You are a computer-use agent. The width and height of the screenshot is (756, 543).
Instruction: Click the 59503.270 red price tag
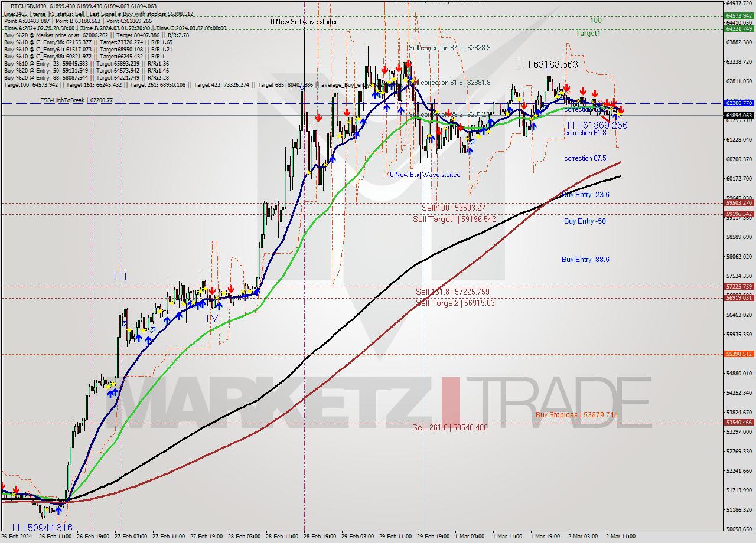point(739,202)
